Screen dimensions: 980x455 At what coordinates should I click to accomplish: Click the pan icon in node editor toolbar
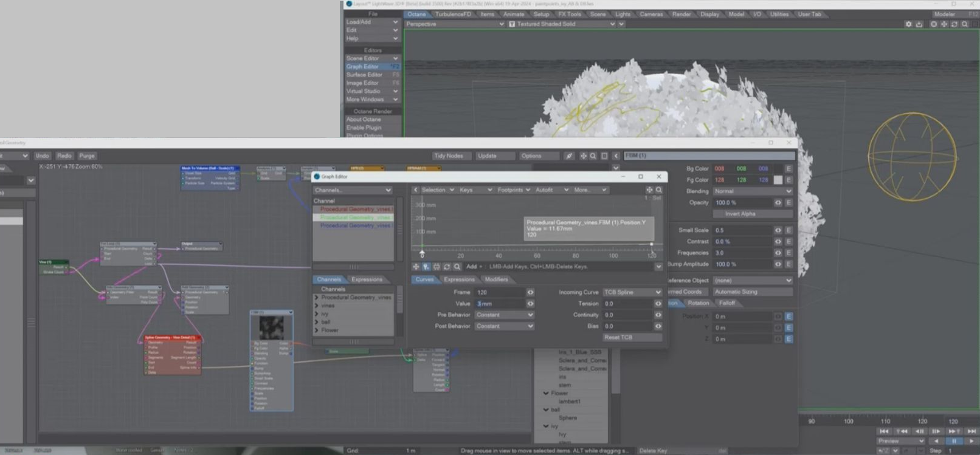click(x=583, y=156)
